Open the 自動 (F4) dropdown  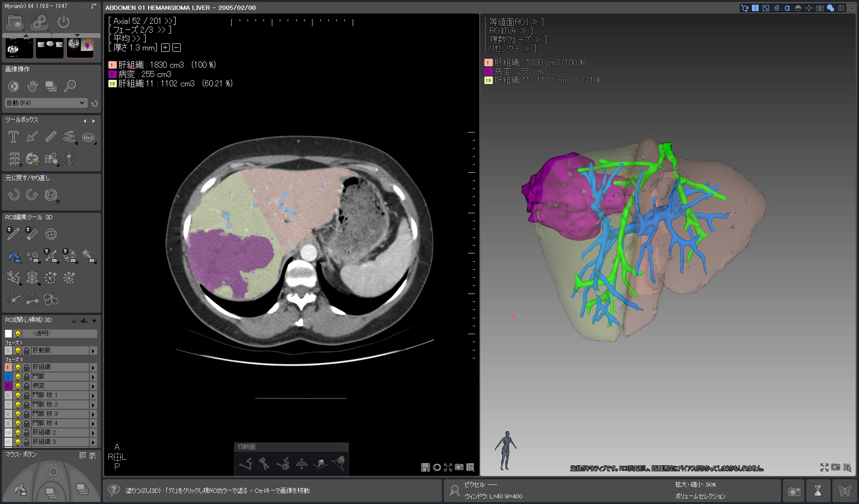(x=45, y=103)
